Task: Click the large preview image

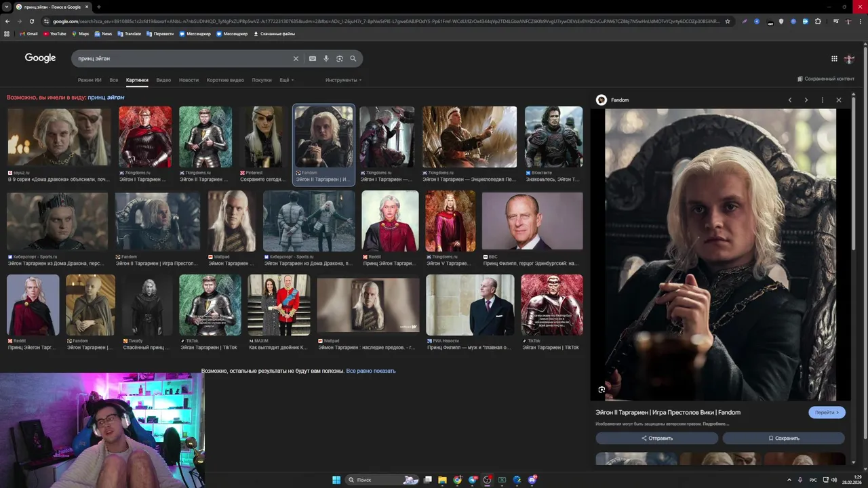Action: (720, 254)
